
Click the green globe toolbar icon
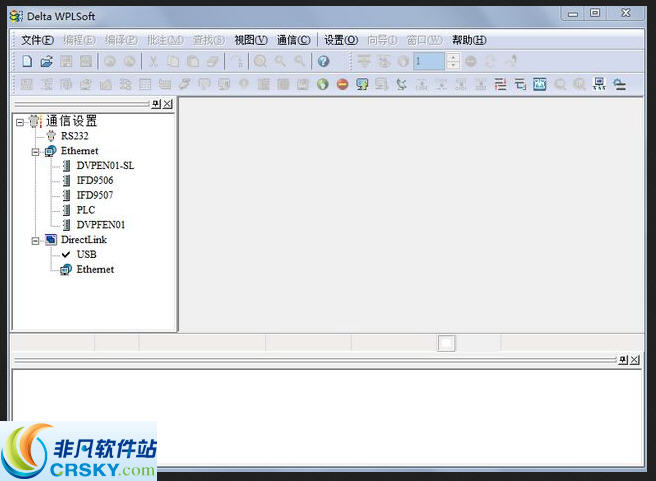click(323, 84)
